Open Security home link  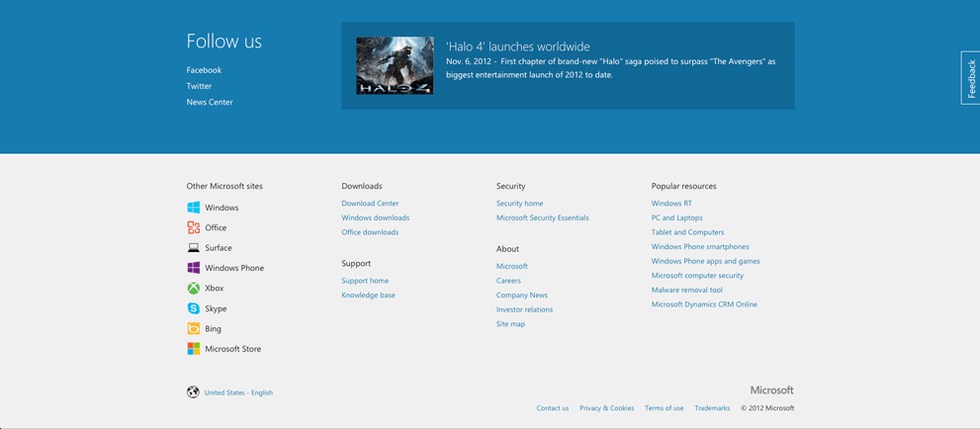tap(519, 203)
